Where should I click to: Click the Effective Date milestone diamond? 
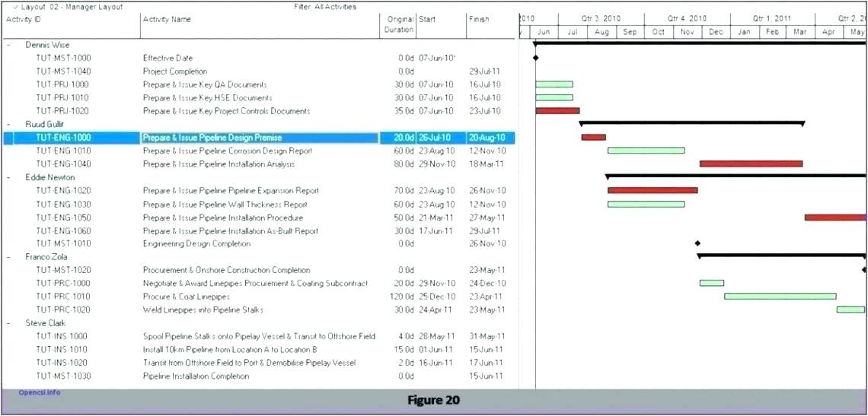pyautogui.click(x=535, y=58)
